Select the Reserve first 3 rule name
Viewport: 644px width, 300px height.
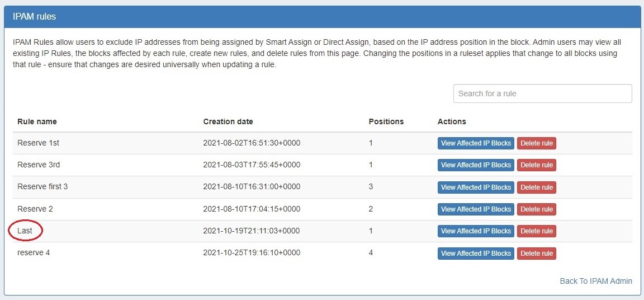pos(42,186)
